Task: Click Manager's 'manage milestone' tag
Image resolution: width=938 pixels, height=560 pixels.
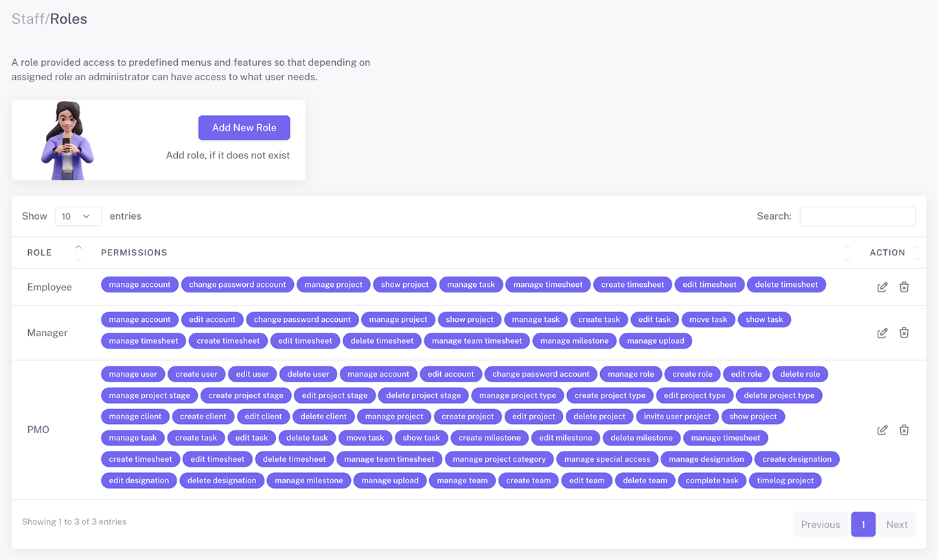Action: pyautogui.click(x=575, y=340)
